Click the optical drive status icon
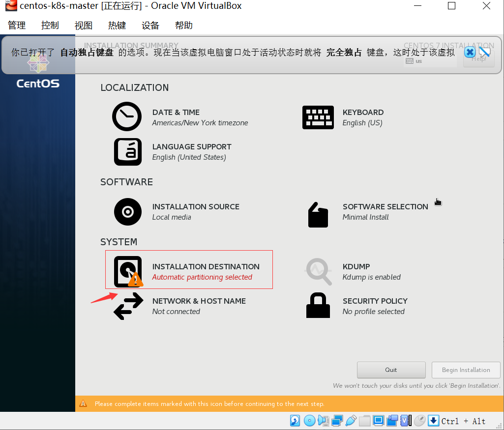Screen dimensions: 504x430 tap(310, 421)
